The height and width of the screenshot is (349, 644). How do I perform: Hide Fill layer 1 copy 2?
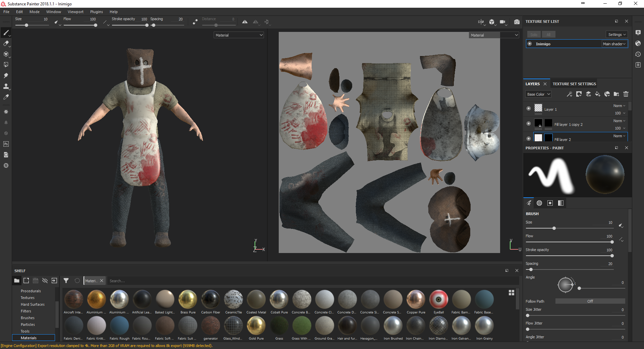click(x=529, y=123)
